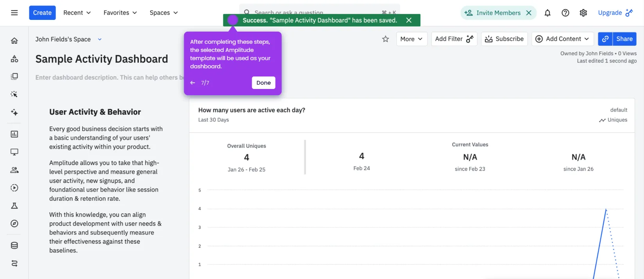
Task: Open the hamburger navigation menu
Action: click(x=14, y=13)
